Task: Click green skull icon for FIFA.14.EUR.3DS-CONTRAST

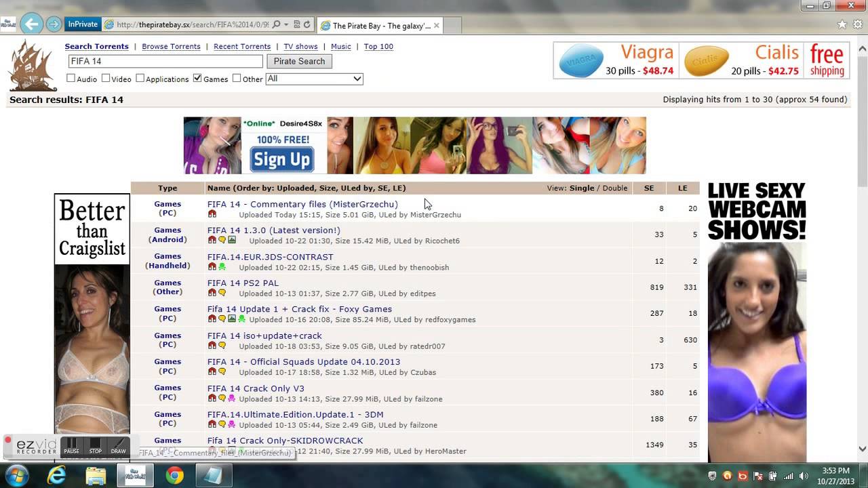Action: [x=222, y=267]
